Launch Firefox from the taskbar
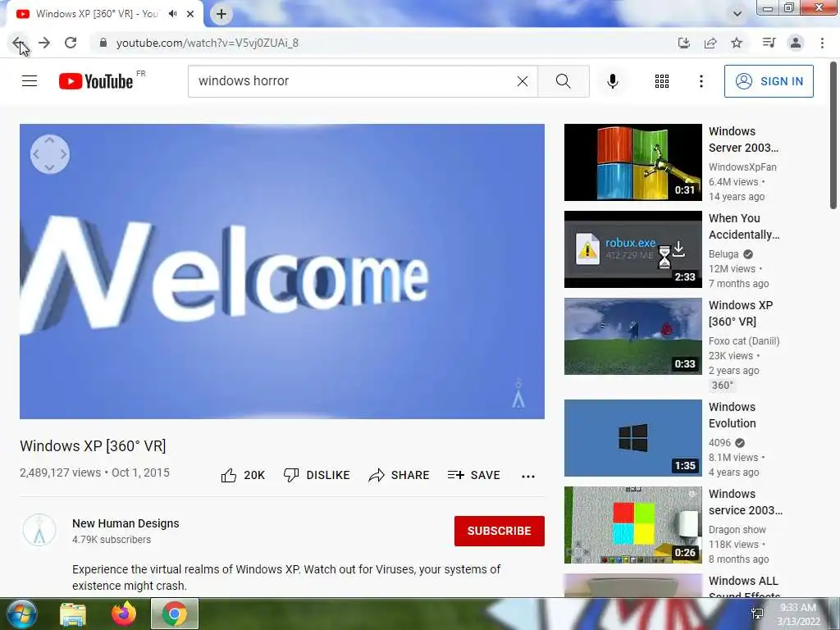This screenshot has width=840, height=630. (124, 614)
